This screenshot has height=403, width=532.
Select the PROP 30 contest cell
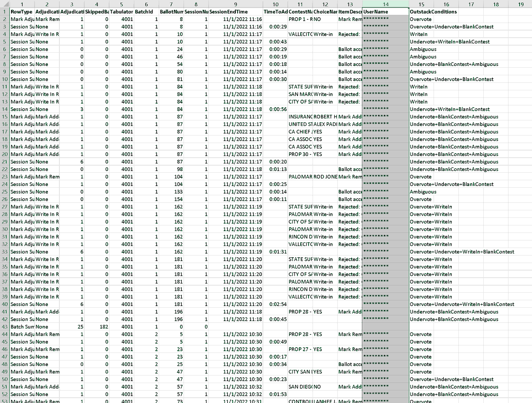coord(300,154)
